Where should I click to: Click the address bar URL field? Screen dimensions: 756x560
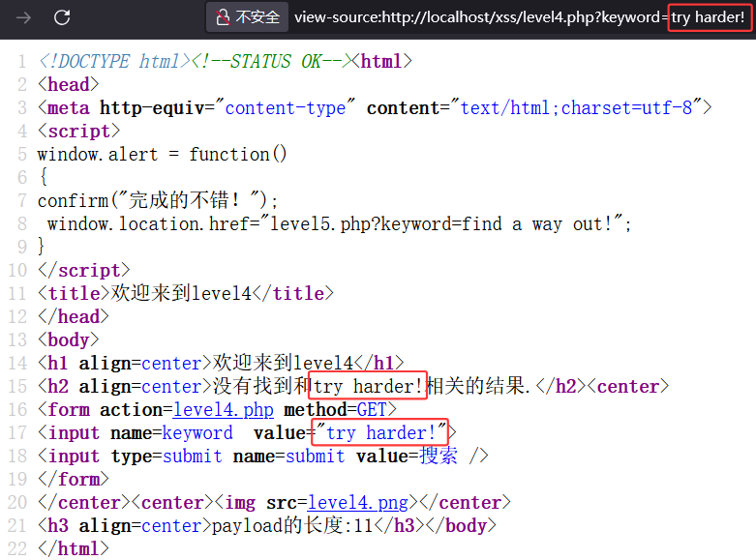tap(520, 17)
